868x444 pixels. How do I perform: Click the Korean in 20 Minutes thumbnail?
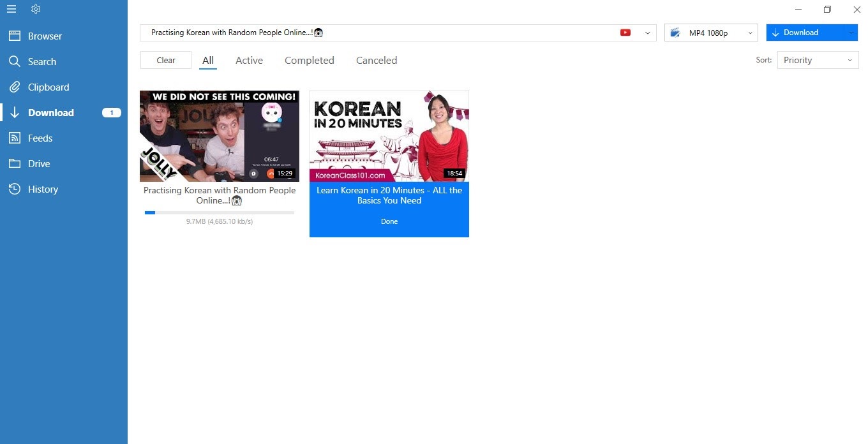coord(389,136)
